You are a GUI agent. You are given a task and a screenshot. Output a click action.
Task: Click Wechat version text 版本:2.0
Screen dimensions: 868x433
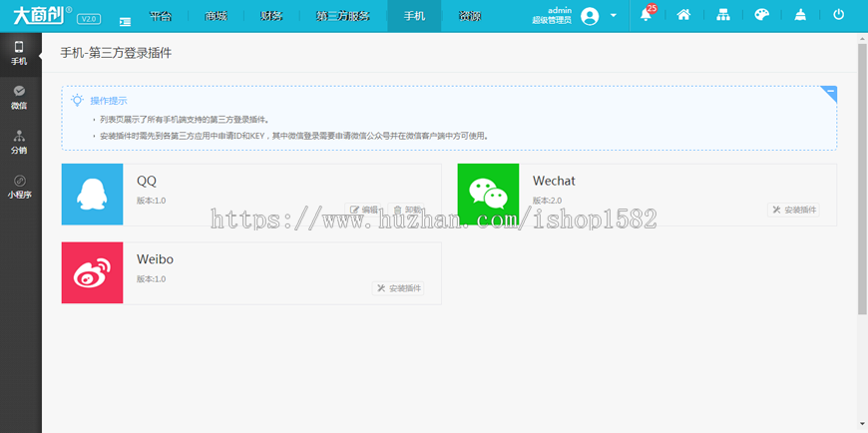tap(547, 201)
